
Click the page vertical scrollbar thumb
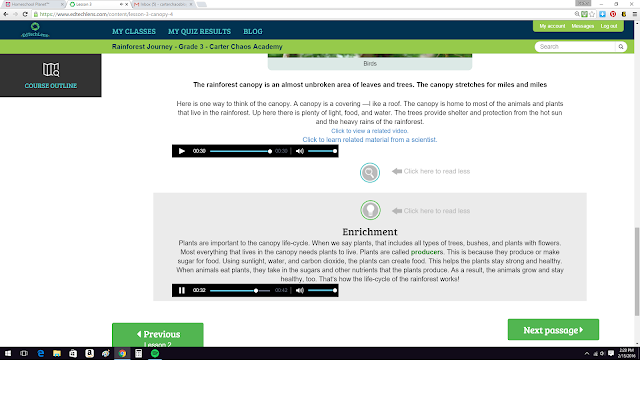coord(636,271)
